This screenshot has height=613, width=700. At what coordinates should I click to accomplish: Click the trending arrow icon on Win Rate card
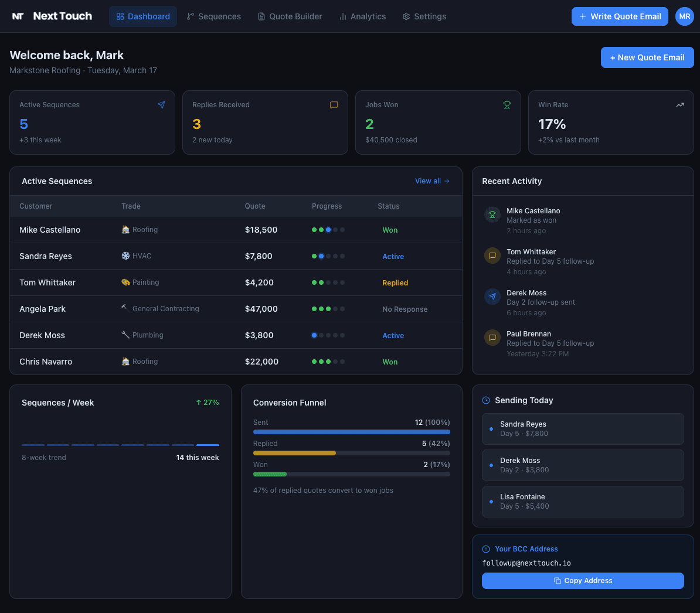tap(680, 105)
